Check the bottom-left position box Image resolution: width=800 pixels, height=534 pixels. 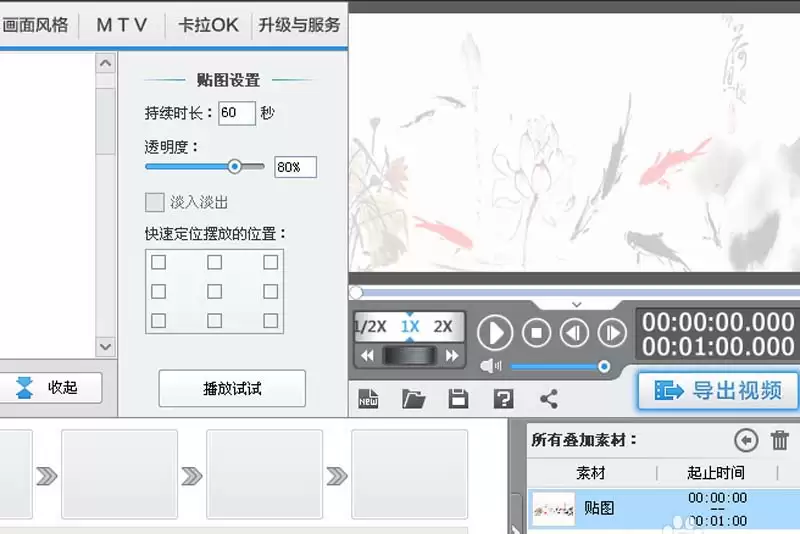click(159, 320)
